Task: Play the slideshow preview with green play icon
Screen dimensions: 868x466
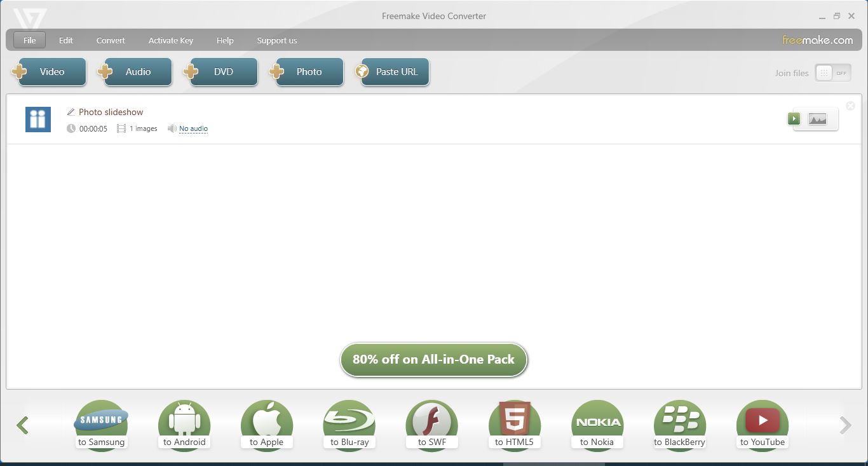Action: click(x=794, y=118)
